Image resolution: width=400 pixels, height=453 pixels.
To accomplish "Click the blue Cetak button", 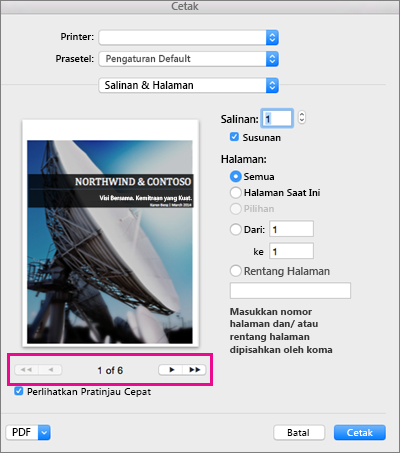I will click(360, 433).
